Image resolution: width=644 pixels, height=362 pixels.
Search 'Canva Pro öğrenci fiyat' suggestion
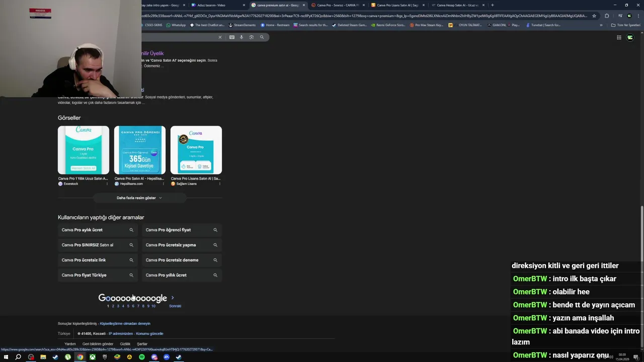[181, 230]
